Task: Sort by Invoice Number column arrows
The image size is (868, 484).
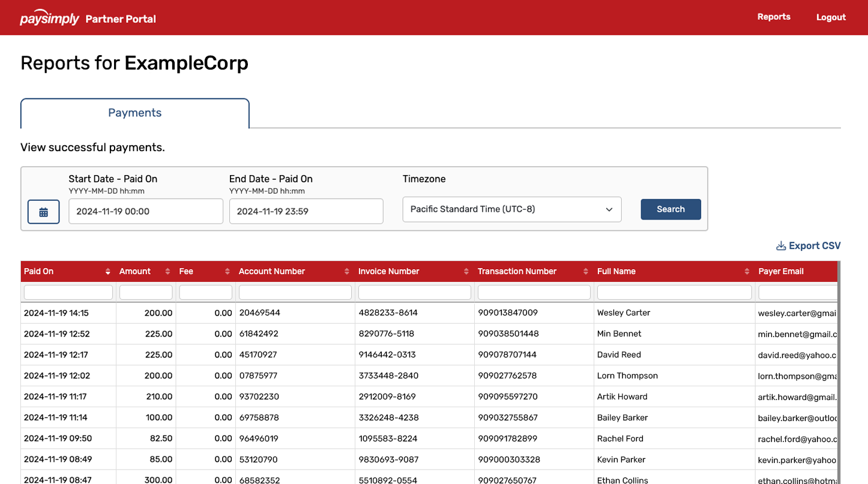Action: pos(466,272)
